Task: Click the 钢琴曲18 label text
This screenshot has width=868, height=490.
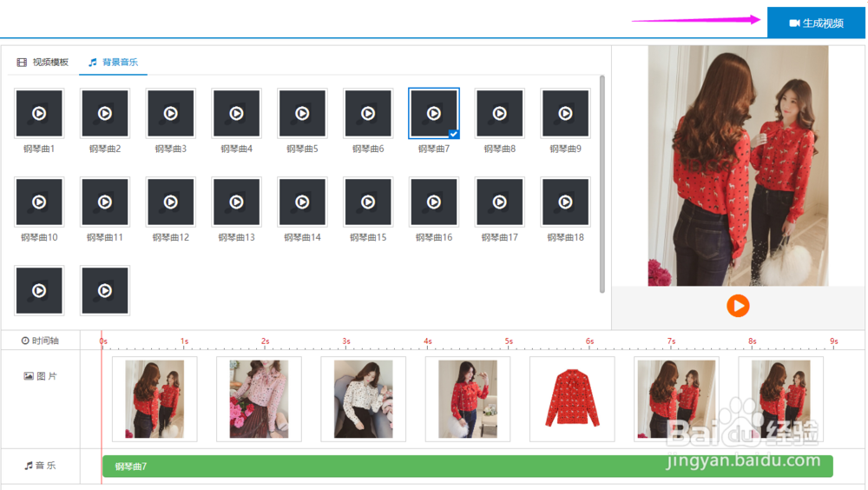Action: pos(565,237)
